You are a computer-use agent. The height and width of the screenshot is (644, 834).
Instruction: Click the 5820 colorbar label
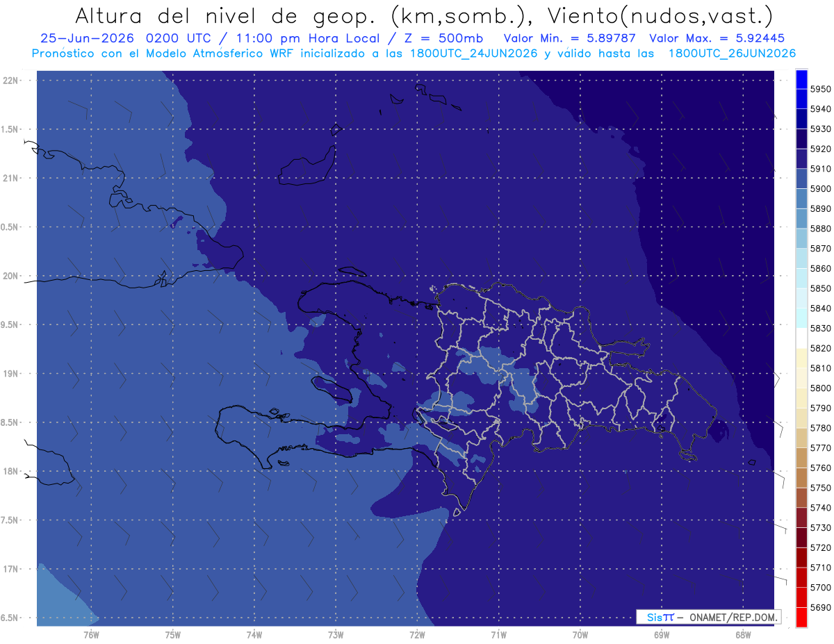point(820,348)
